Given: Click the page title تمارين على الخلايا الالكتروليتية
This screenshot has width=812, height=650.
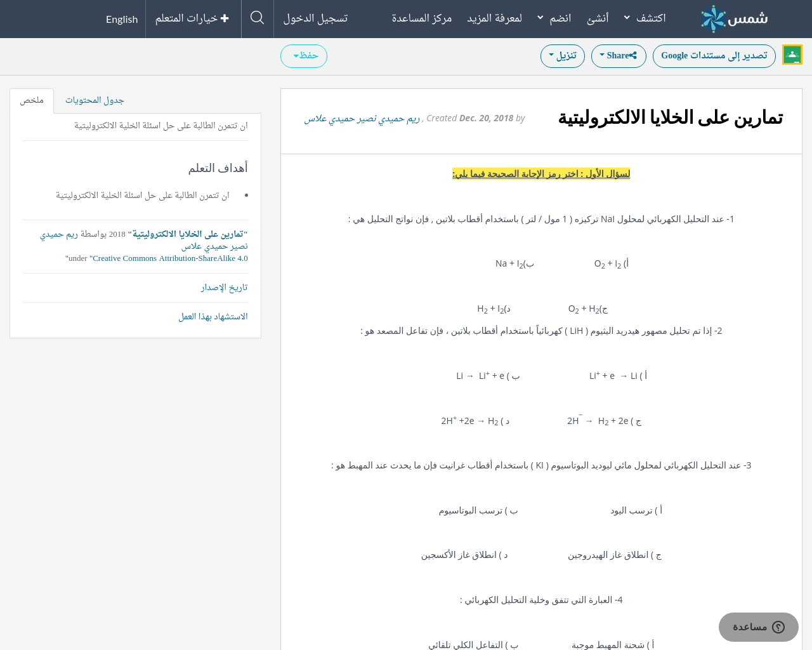Looking at the screenshot, I should click(671, 118).
